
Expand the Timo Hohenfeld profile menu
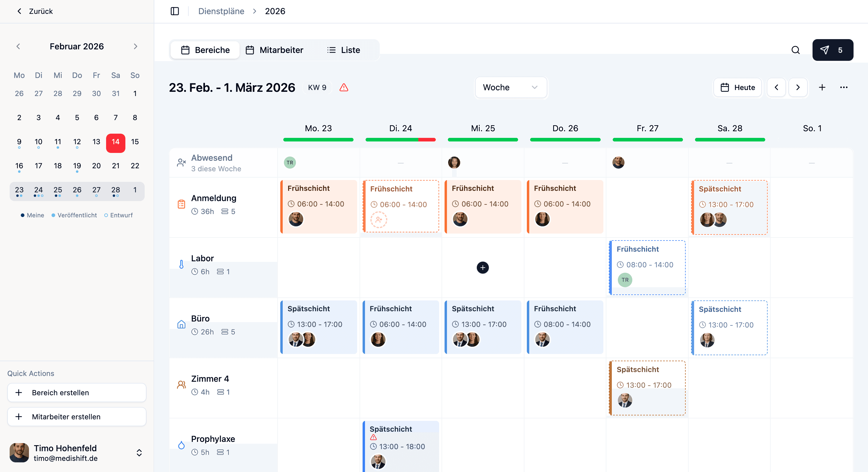tap(139, 453)
